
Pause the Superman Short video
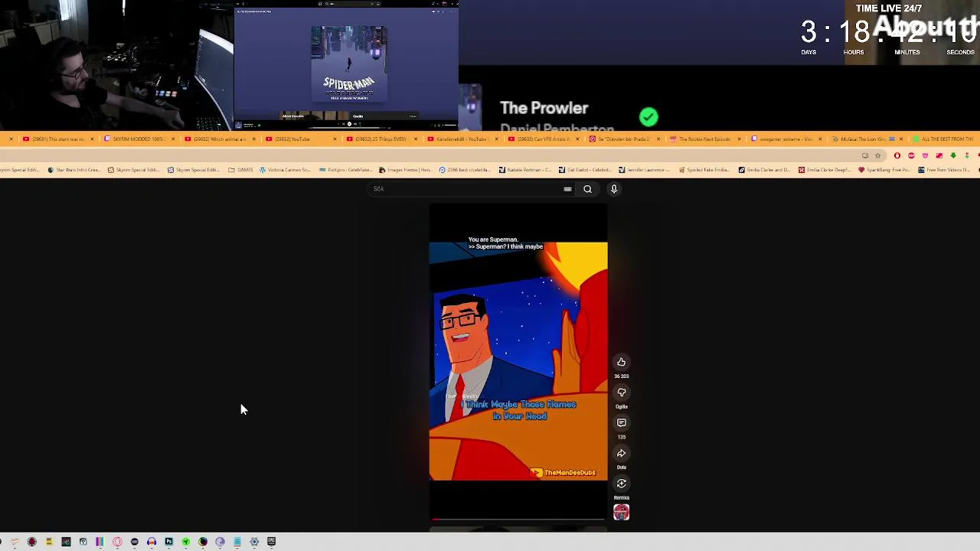click(518, 361)
